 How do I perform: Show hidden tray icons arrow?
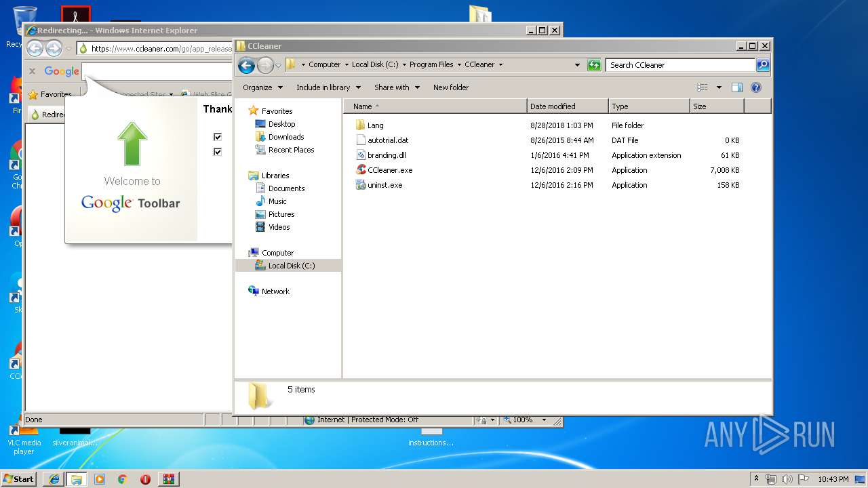[x=757, y=479]
